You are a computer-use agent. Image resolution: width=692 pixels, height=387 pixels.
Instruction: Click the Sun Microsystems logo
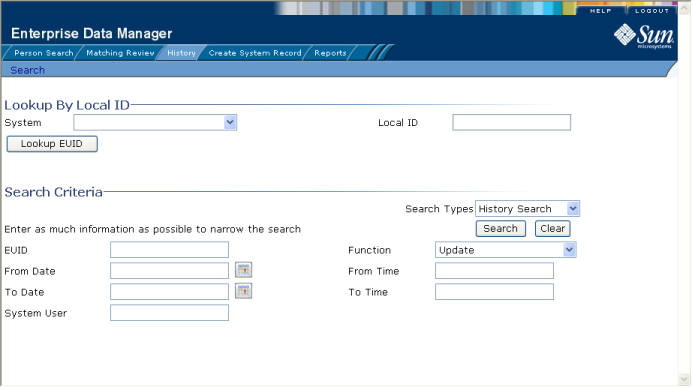point(644,36)
